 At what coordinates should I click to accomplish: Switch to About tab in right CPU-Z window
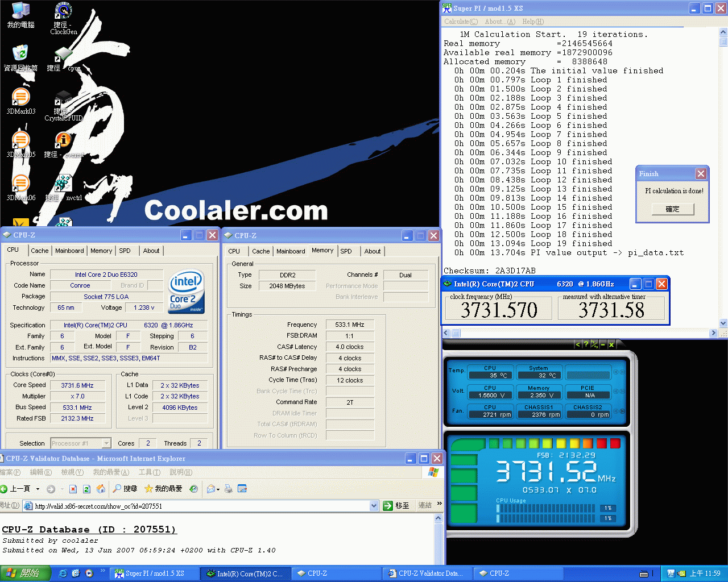pos(373,251)
